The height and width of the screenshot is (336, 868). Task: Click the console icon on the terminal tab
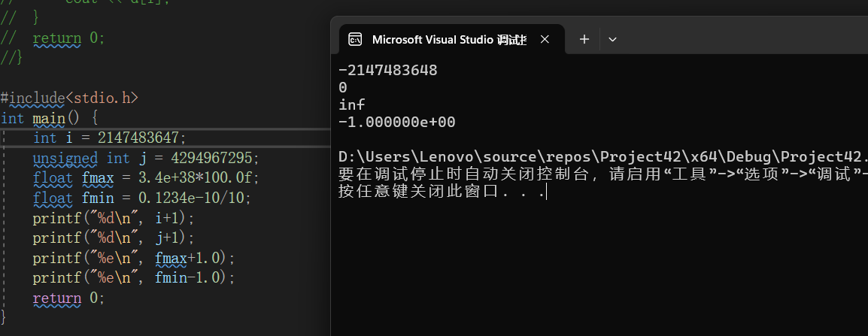[356, 40]
